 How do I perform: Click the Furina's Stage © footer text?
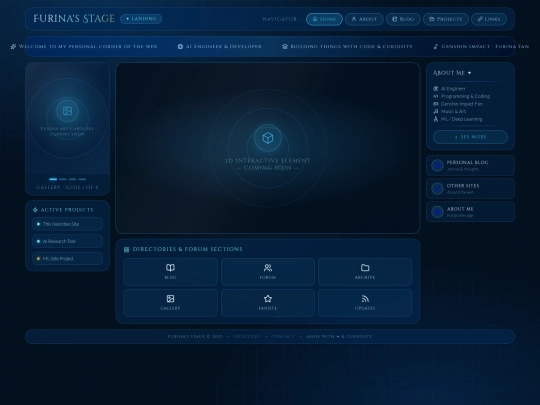pos(195,336)
